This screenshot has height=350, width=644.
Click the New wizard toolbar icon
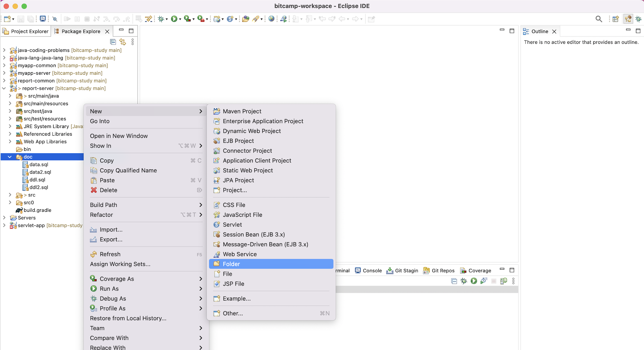coord(7,19)
